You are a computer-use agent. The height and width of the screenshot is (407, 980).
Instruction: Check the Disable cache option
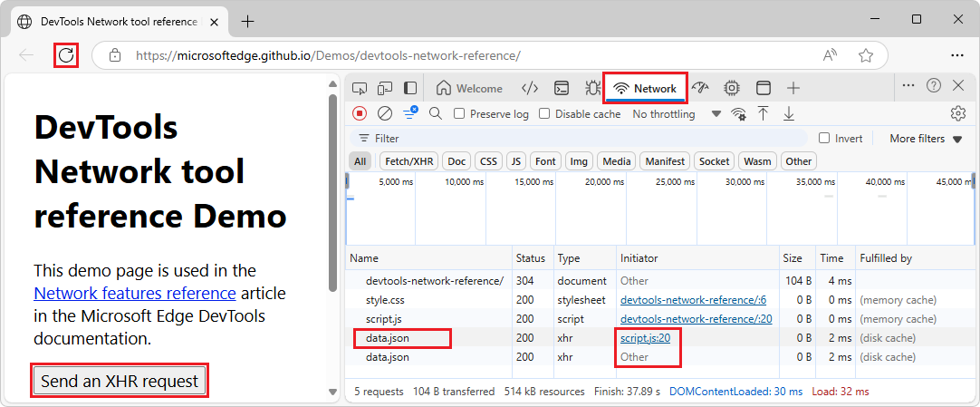point(544,114)
